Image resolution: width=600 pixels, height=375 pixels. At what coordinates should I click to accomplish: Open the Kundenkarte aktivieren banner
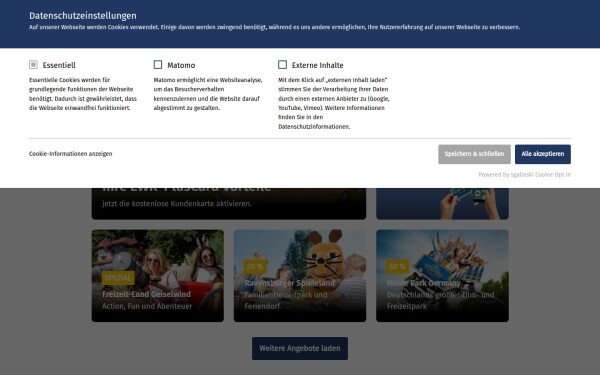pyautogui.click(x=229, y=203)
